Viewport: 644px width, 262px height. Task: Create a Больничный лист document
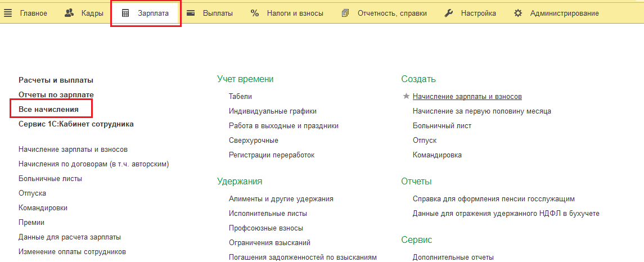(x=442, y=126)
